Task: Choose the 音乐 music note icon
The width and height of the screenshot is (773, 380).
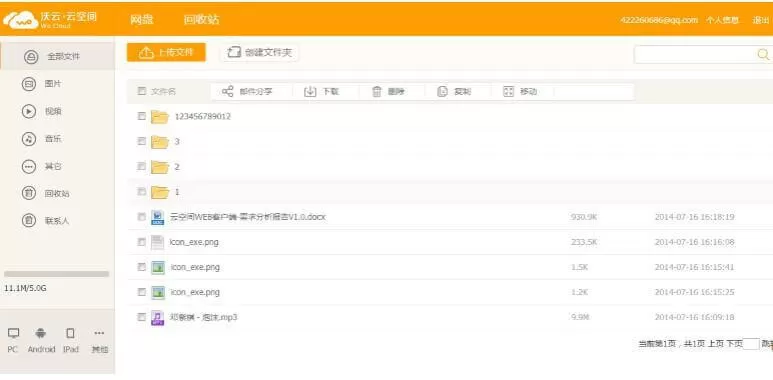Action: click(29, 138)
